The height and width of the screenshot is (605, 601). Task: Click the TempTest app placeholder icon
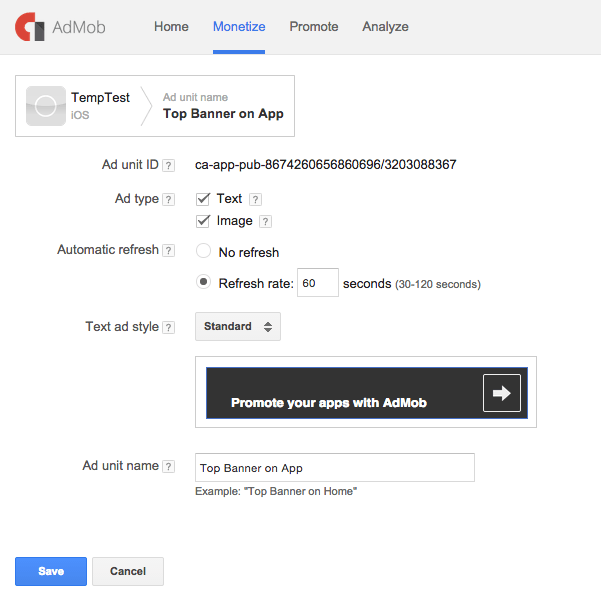tap(46, 106)
